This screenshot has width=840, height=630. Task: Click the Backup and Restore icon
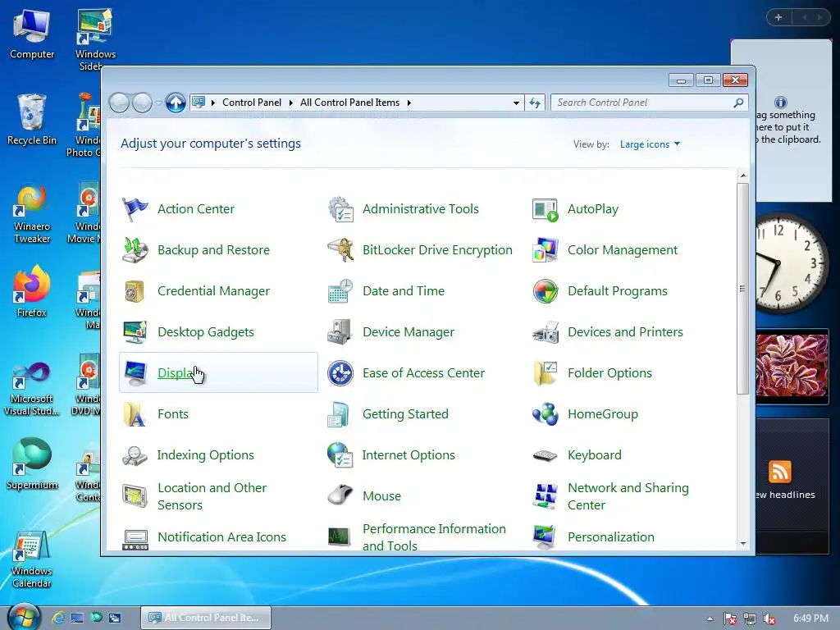click(135, 250)
